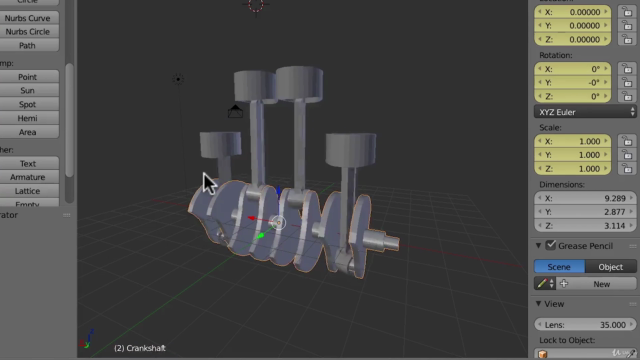Pick object with Lock to Object eyedropper
This screenshot has width=640, height=360.
(x=631, y=353)
